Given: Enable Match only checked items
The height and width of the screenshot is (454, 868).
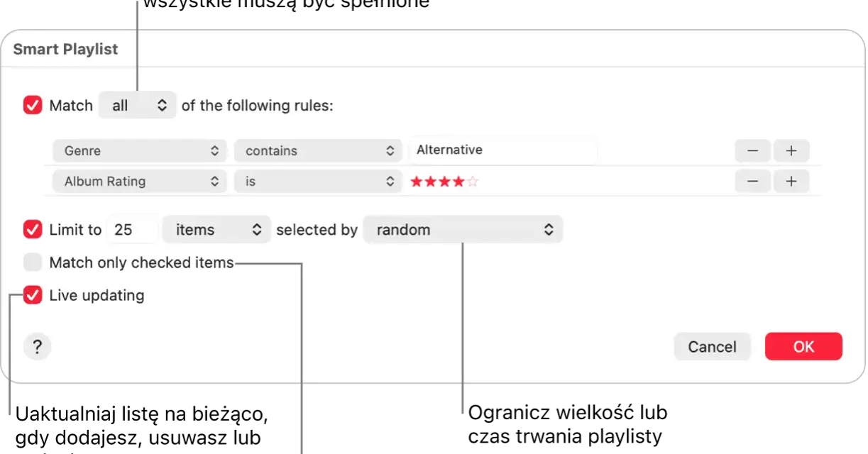Looking at the screenshot, I should click(33, 263).
